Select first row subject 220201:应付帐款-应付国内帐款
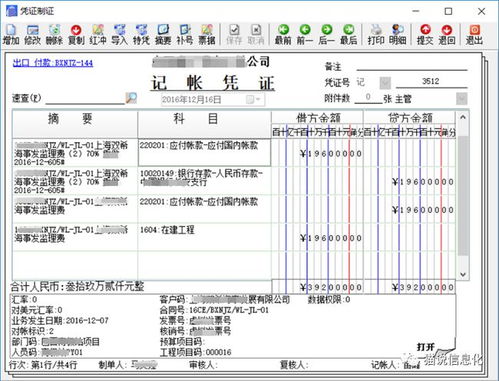This screenshot has height=381, width=499. tap(204, 153)
